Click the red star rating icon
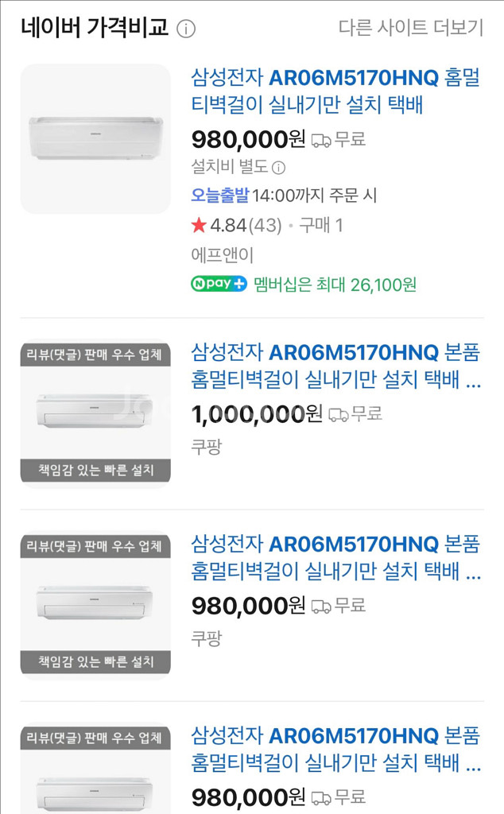 (x=199, y=225)
